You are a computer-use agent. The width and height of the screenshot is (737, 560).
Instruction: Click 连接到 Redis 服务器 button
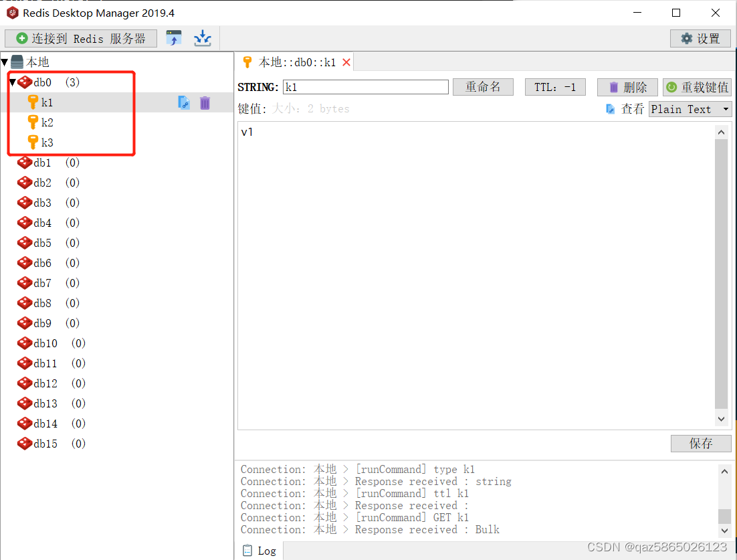click(81, 39)
